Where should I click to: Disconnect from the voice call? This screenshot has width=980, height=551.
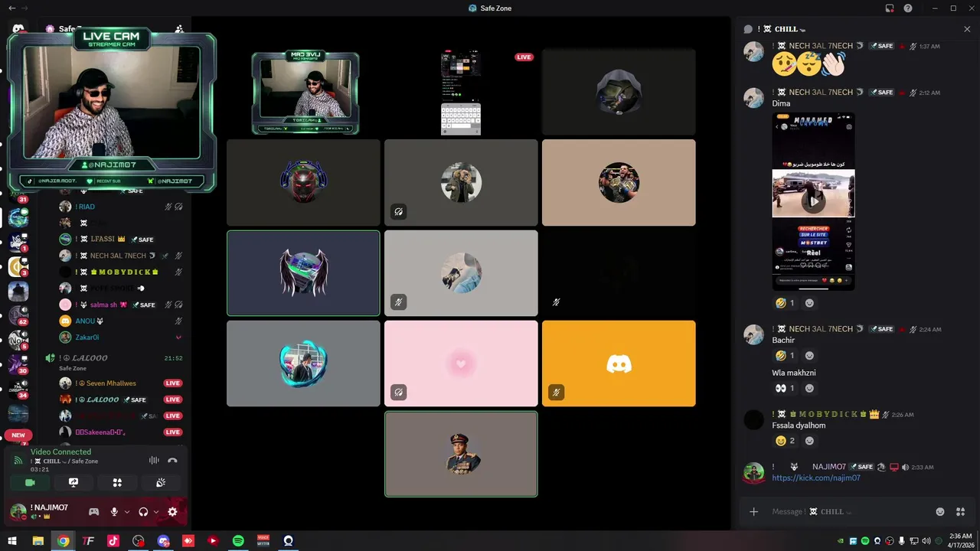(x=172, y=460)
